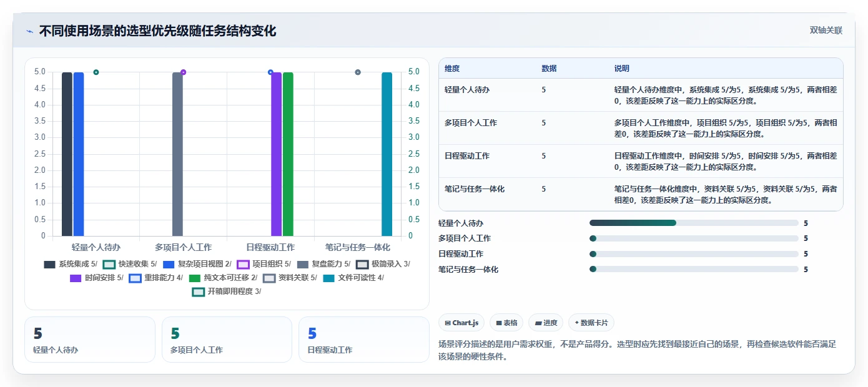868x387 pixels.
Task: Click the 日程驱动工作 x-axis label
Action: pyautogui.click(x=270, y=248)
